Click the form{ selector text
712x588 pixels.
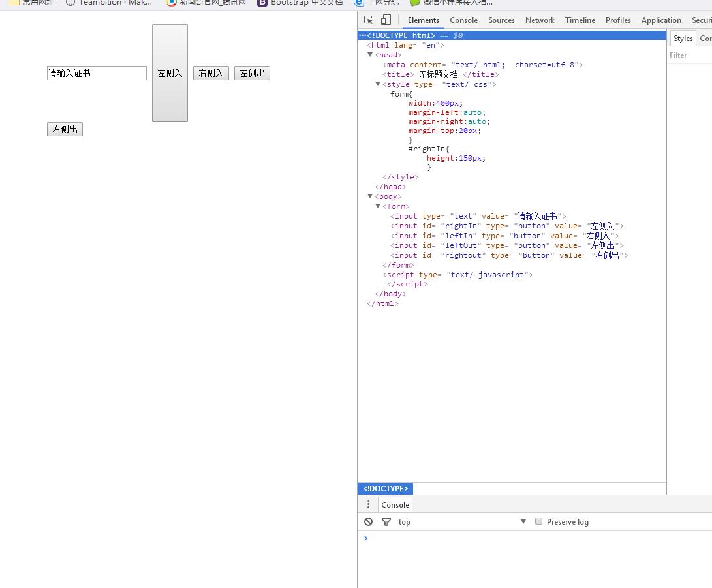click(401, 94)
